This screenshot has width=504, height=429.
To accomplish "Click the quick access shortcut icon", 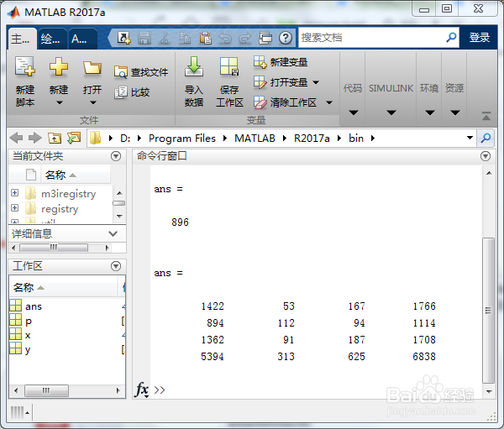I will click(x=123, y=38).
